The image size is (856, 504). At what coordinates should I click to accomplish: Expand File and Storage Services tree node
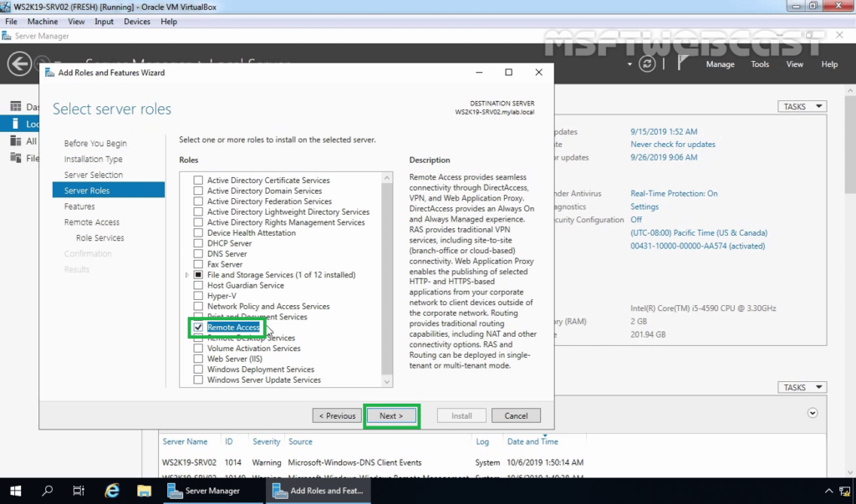pyautogui.click(x=186, y=275)
